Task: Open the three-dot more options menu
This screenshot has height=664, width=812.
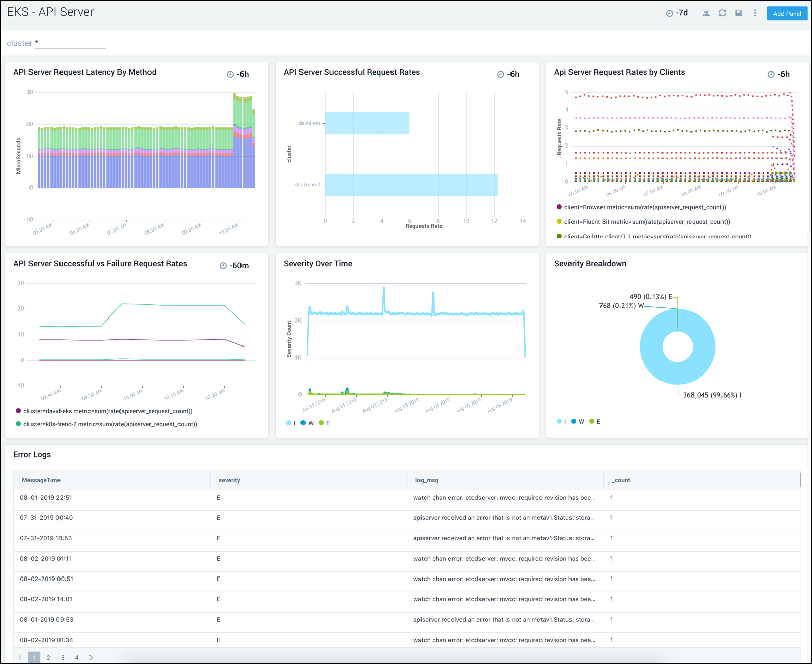Action: tap(755, 13)
